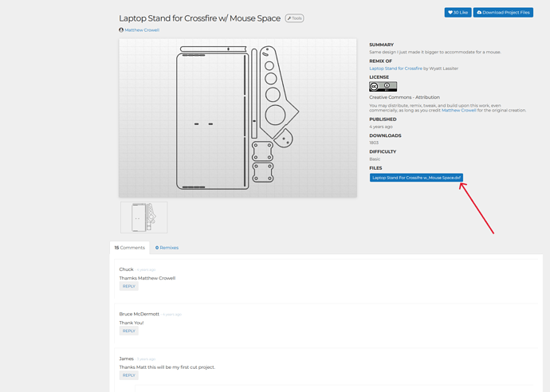Open the Tools dropdown next to title
The image size is (550, 392).
click(294, 18)
